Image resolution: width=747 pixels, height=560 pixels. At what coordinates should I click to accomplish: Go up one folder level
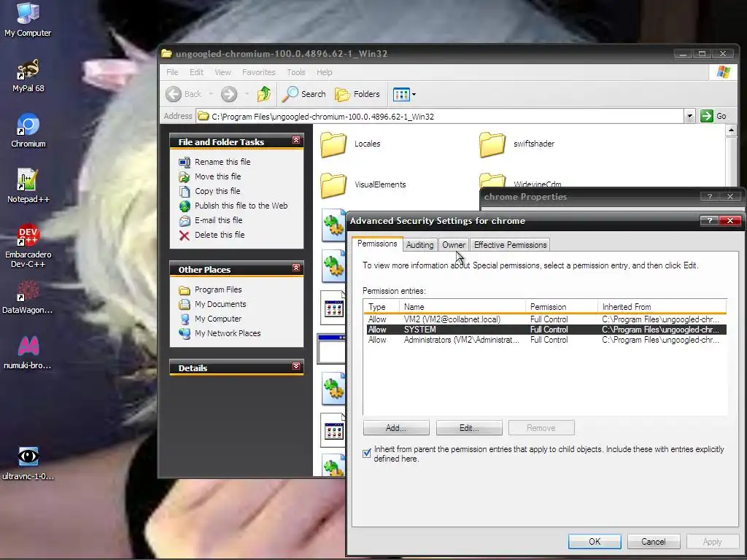(264, 94)
